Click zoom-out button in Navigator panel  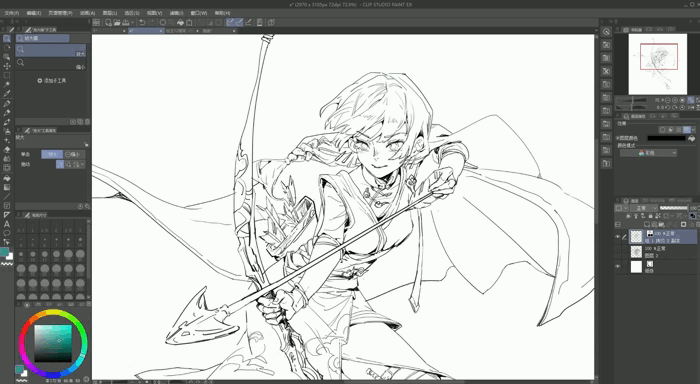click(668, 100)
